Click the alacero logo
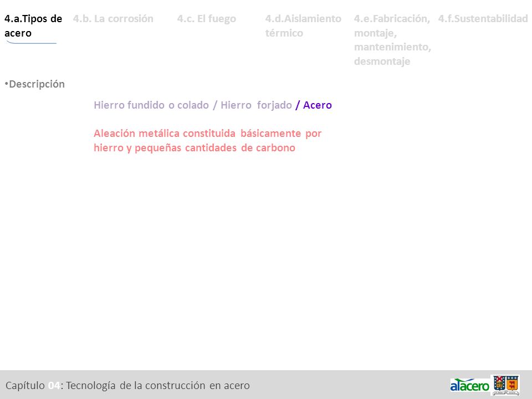 tap(469, 385)
